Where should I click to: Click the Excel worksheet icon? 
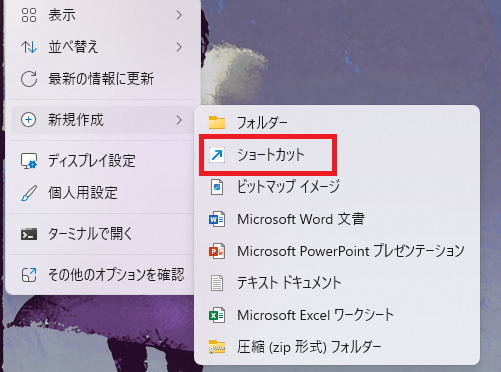[217, 315]
